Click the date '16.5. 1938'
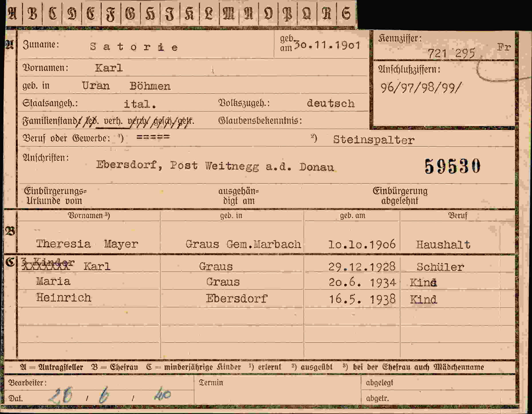532x414 pixels. pos(362,299)
